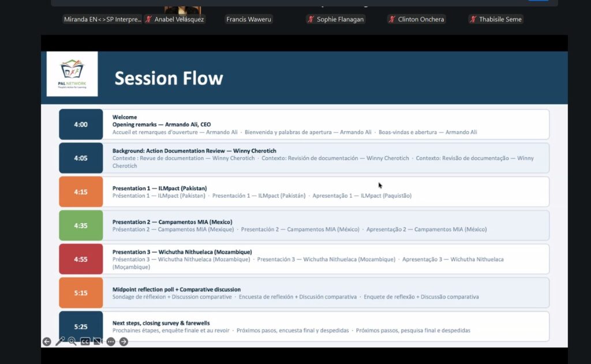Click 'Apresentação 1 — ILMpact (Paquistão)'
Image resolution: width=591 pixels, height=364 pixels.
[362, 196]
